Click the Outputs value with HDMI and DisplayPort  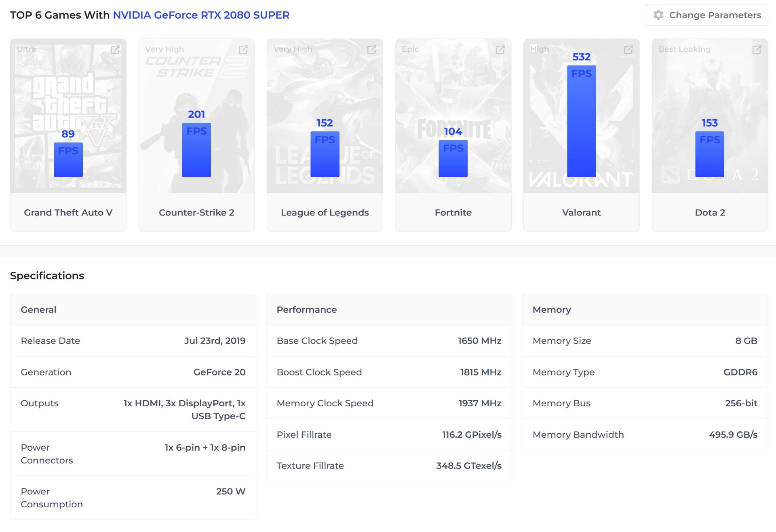[185, 410]
